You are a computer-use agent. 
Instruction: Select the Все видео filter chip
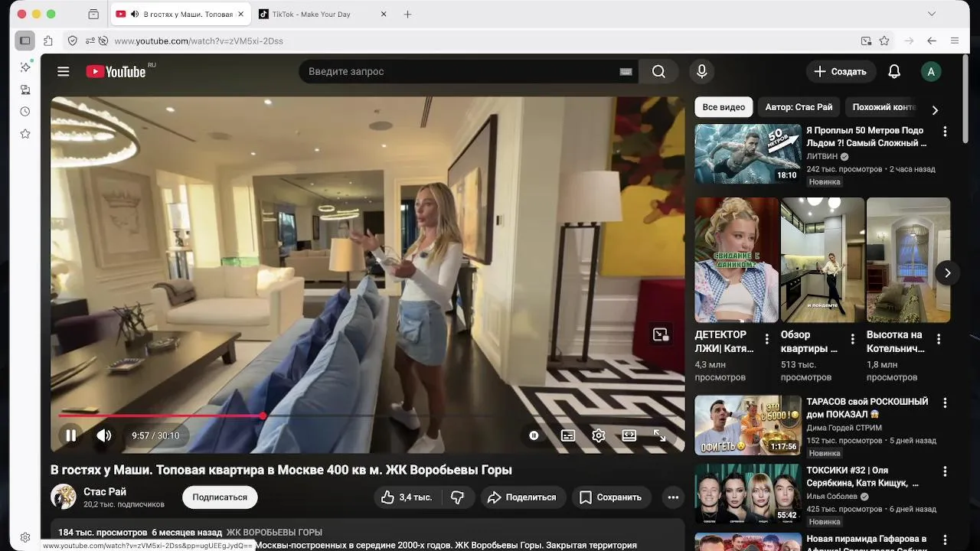[x=724, y=107]
